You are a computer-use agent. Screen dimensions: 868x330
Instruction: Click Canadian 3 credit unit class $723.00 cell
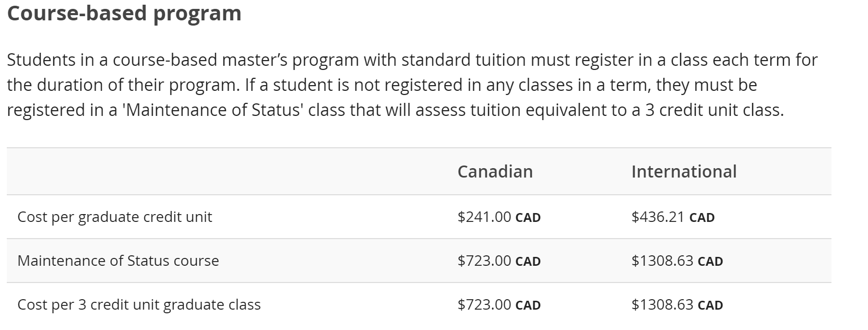[x=498, y=304]
